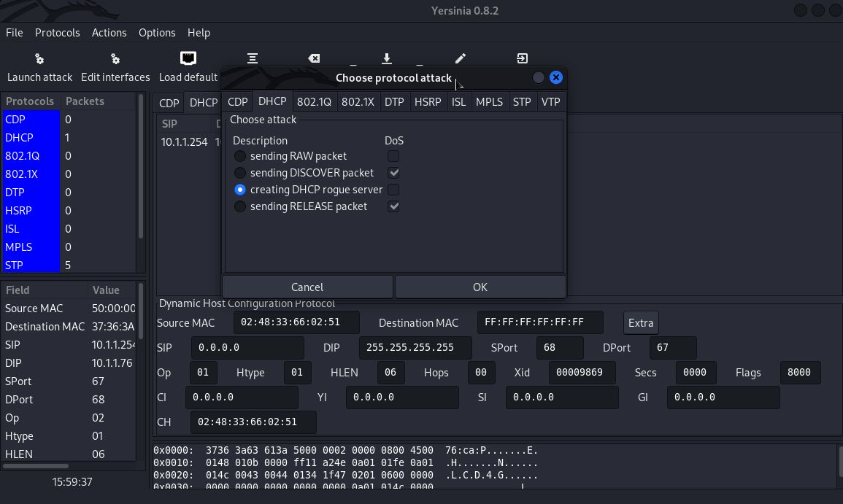The image size is (843, 504).
Task: Select the sending RELEASE packet radio option
Action: click(240, 206)
